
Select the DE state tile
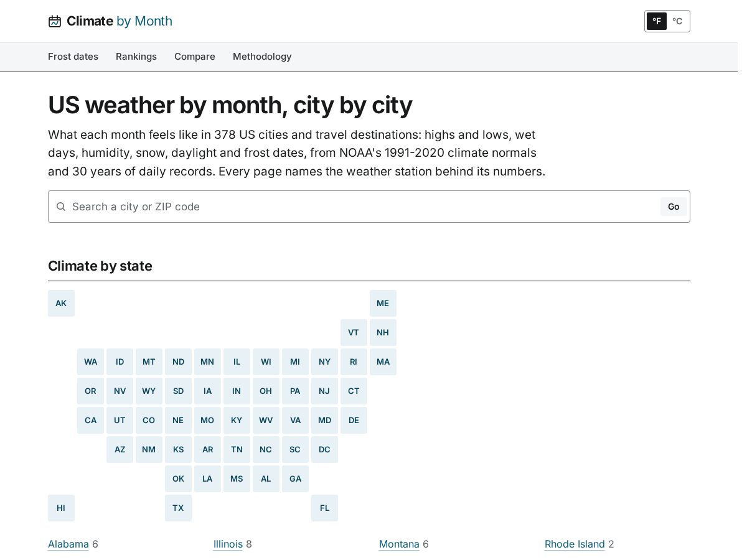354,421
